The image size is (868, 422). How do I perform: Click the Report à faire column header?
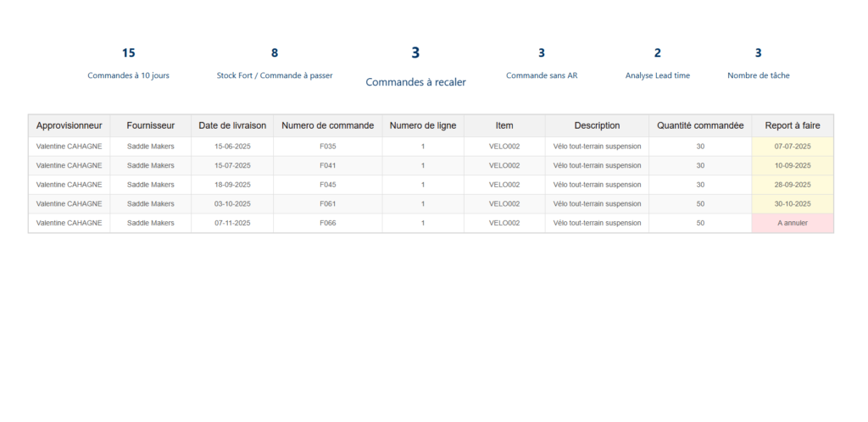pos(793,125)
